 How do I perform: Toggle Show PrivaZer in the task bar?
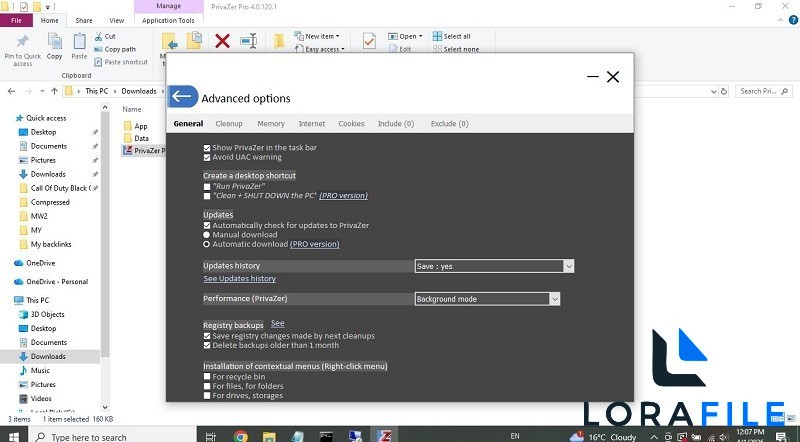[207, 148]
